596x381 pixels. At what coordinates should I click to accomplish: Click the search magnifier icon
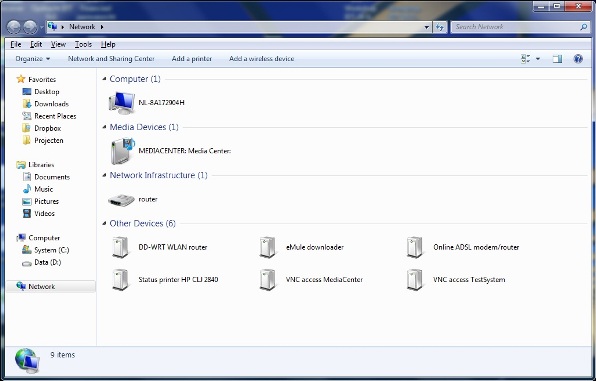tap(583, 27)
